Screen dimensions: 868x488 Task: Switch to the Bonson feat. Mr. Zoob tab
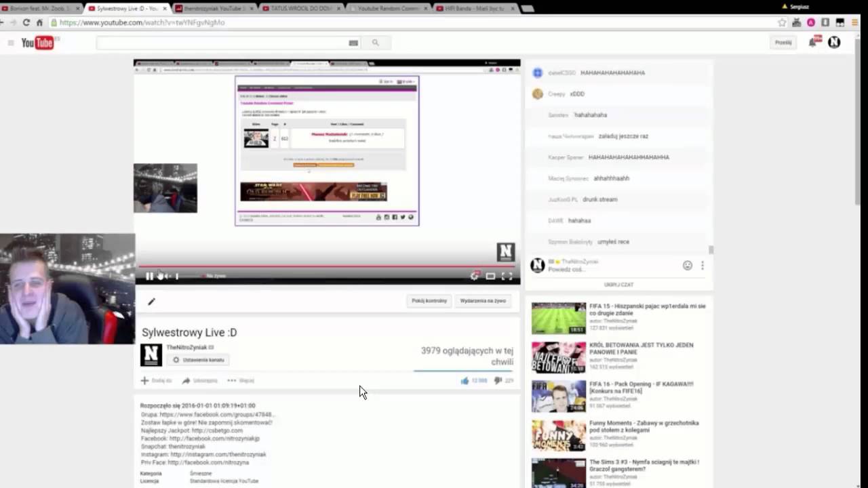[39, 8]
